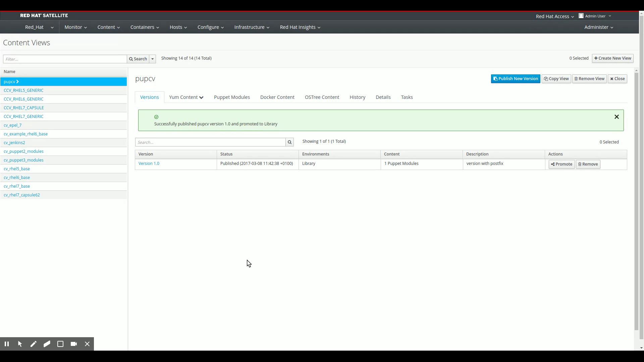This screenshot has width=644, height=362.
Task: Select the pointer tool in recording toolbar
Action: (x=20, y=344)
